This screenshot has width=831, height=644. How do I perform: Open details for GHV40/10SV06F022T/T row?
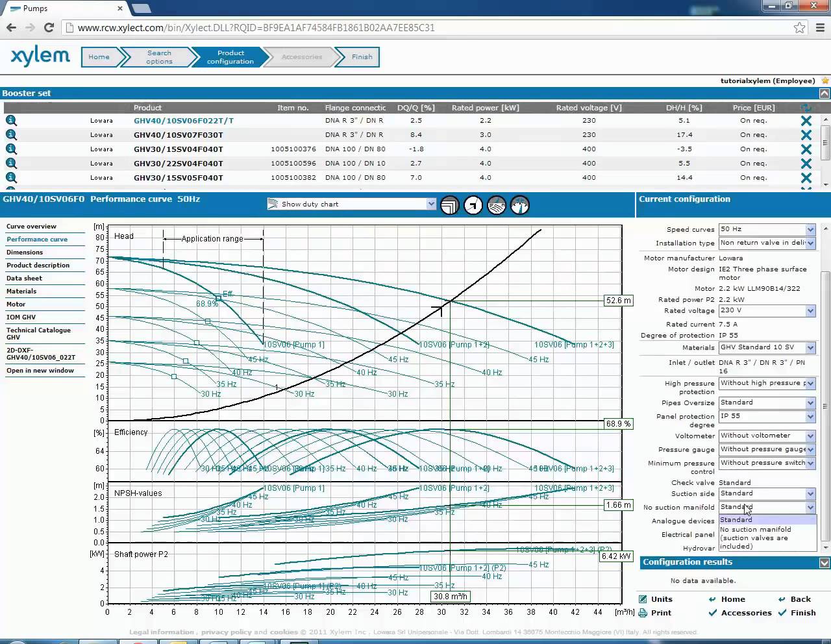click(11, 120)
